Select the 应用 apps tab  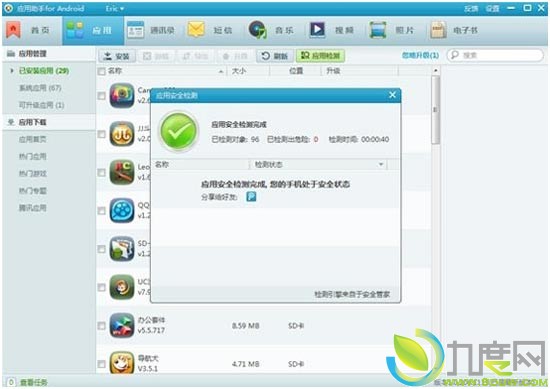(x=93, y=31)
